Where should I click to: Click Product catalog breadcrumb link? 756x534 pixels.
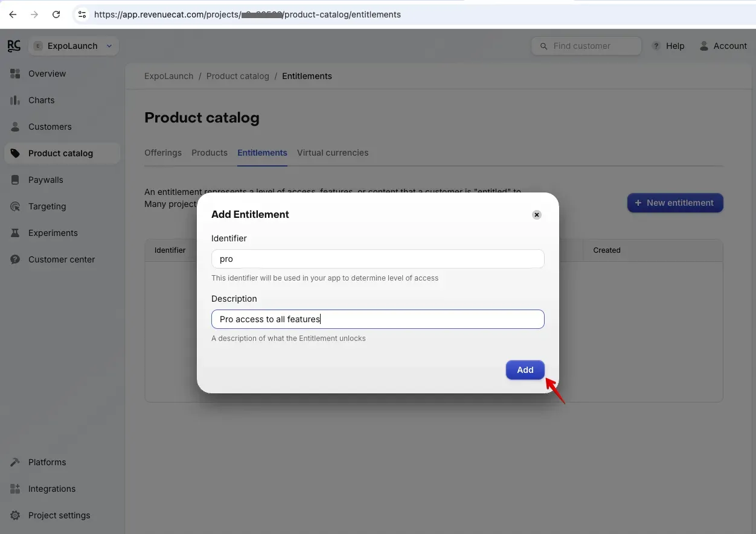(x=238, y=76)
